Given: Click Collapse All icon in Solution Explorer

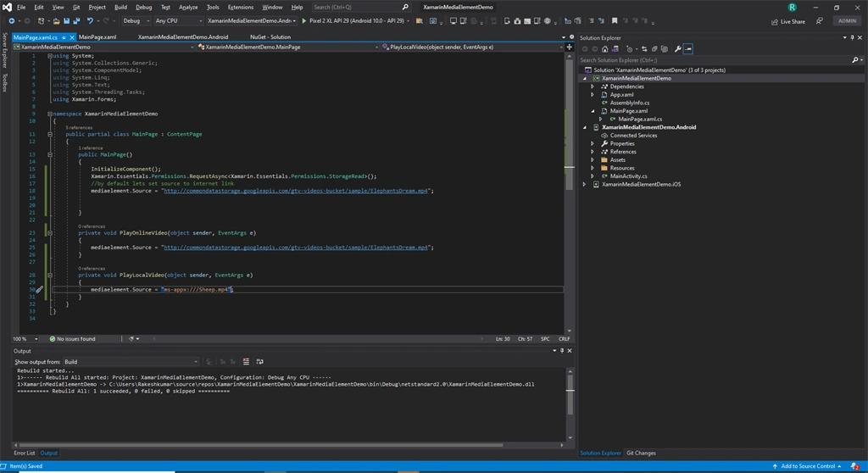Looking at the screenshot, I should point(654,49).
